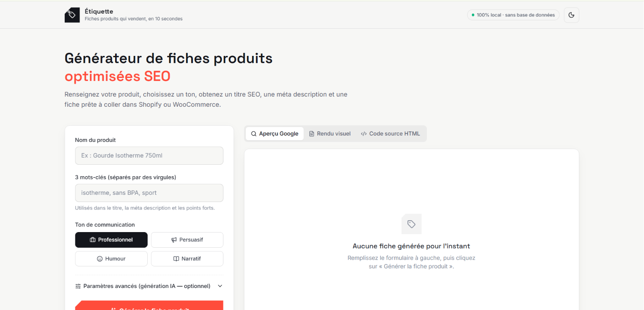This screenshot has height=310, width=644.
Task: Click the briefcase icon on Professionnel
Action: click(x=93, y=240)
